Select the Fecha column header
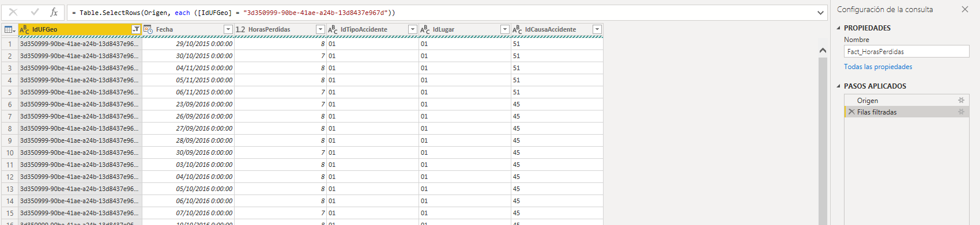Viewport: 980px width, 225px height. coord(188,29)
